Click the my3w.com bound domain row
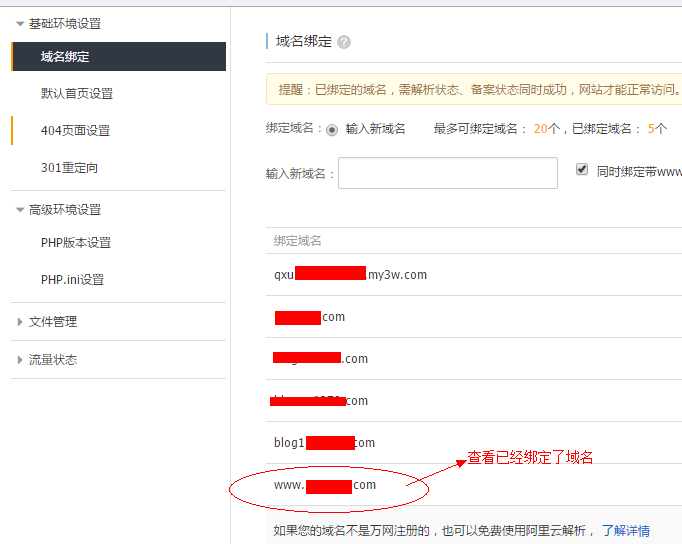This screenshot has height=544, width=682. coord(350,275)
